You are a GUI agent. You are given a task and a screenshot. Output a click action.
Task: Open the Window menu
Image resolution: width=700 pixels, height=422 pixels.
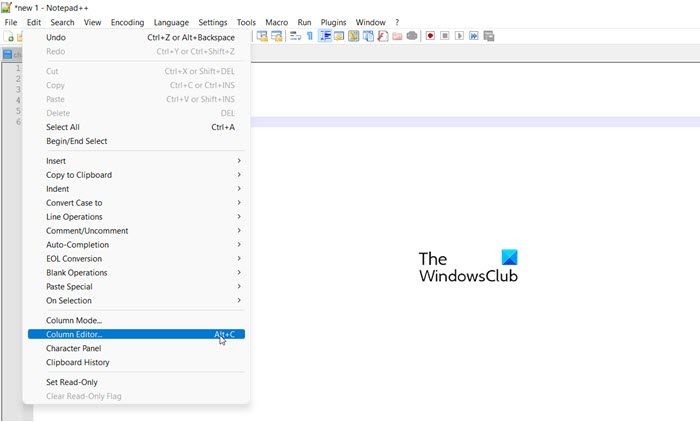pos(370,22)
